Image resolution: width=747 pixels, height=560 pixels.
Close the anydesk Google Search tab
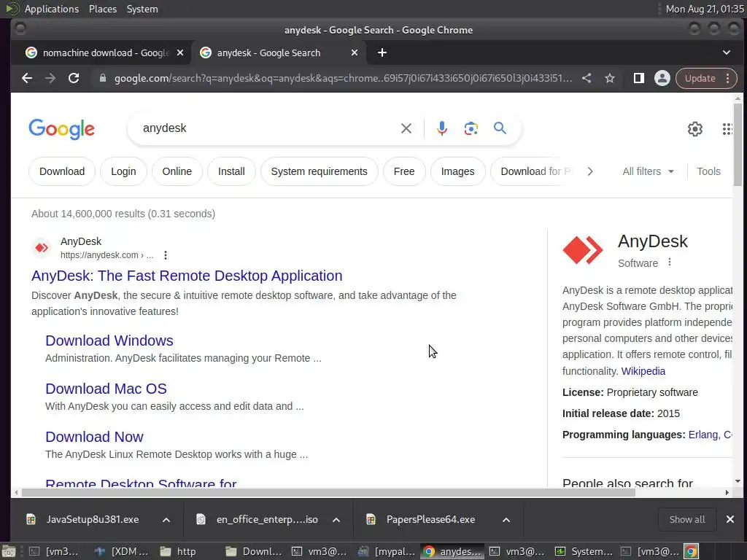point(355,52)
